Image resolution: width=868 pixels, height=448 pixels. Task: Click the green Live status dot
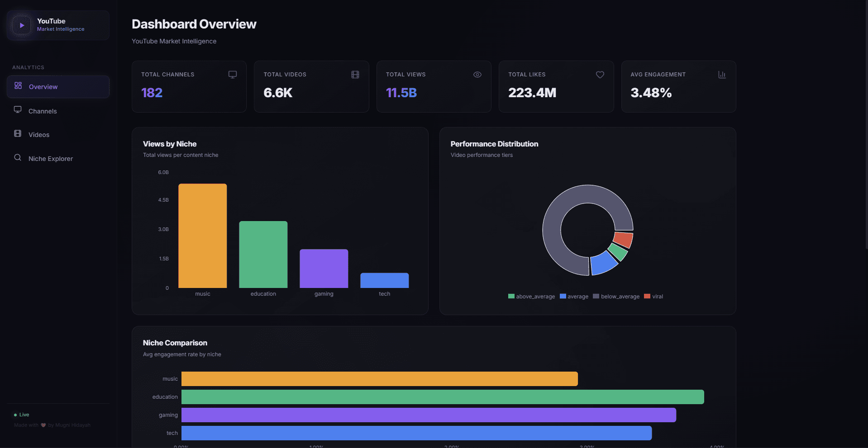pos(15,415)
